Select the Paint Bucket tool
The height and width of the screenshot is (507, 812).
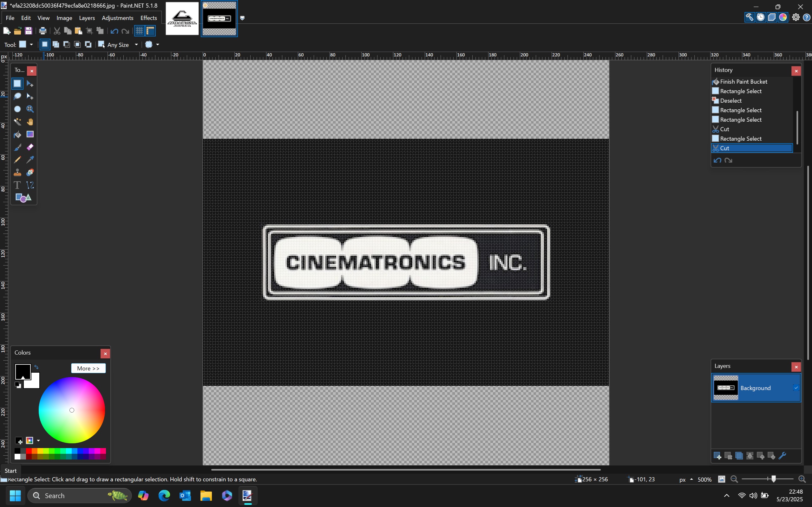point(17,134)
